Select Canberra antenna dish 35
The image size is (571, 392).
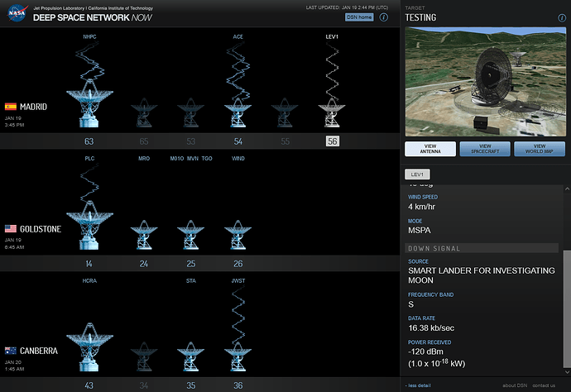[190, 356]
